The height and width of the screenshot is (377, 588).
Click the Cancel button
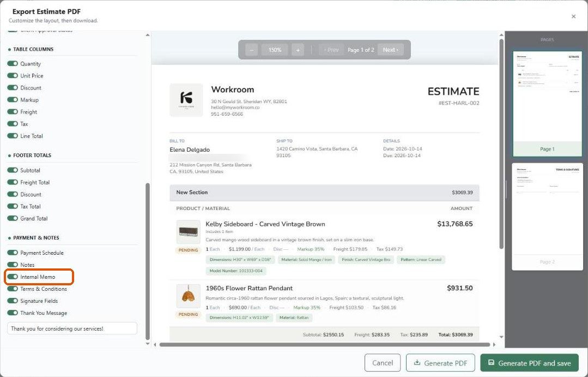[383, 363]
